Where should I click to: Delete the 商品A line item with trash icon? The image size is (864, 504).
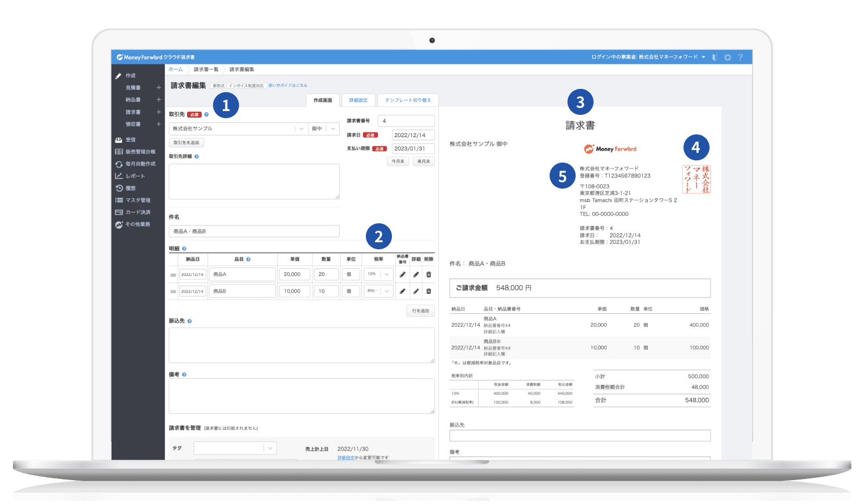coord(428,275)
